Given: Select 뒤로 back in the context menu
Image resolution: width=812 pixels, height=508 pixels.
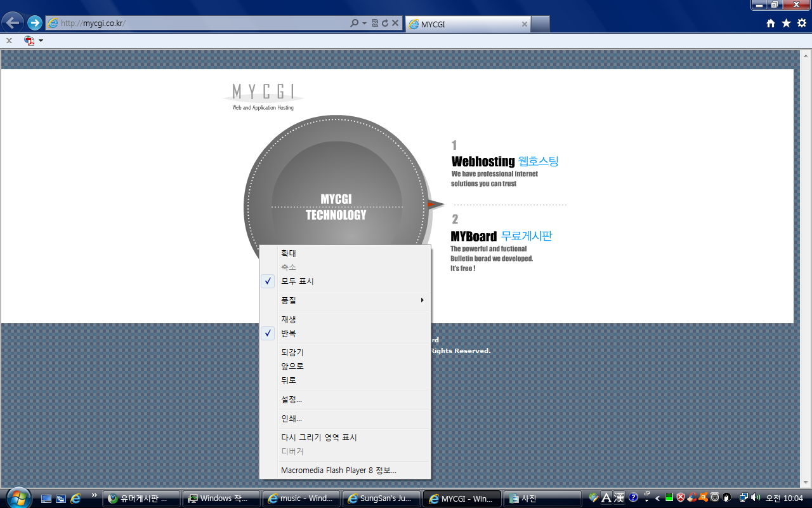Looking at the screenshot, I should [x=345, y=380].
